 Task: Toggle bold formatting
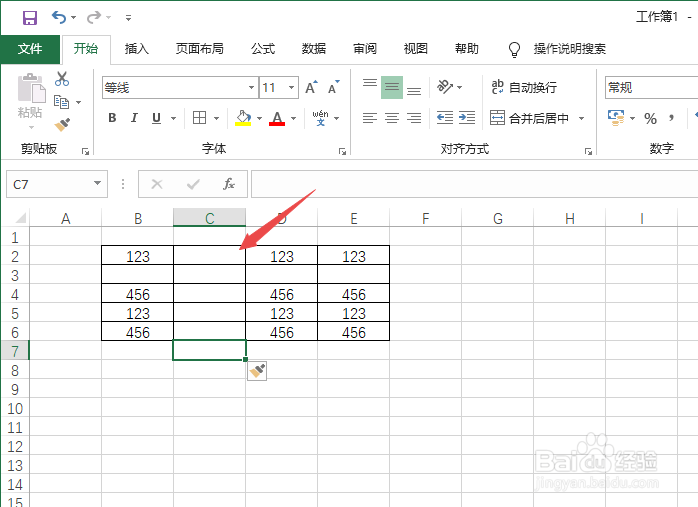[112, 118]
